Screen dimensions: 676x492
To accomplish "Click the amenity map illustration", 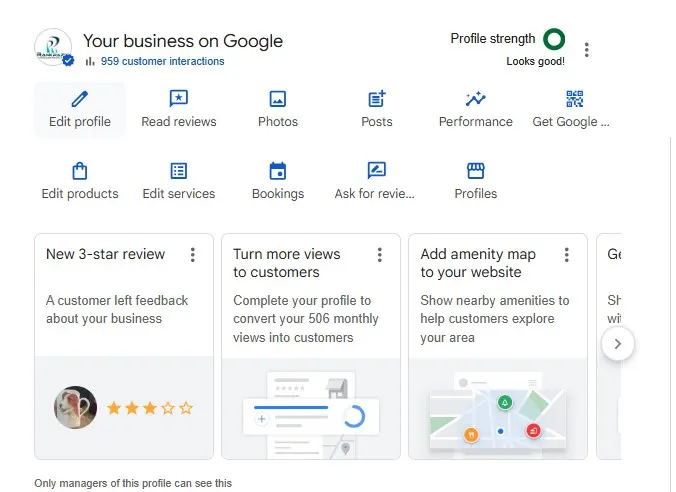I will click(x=498, y=413).
